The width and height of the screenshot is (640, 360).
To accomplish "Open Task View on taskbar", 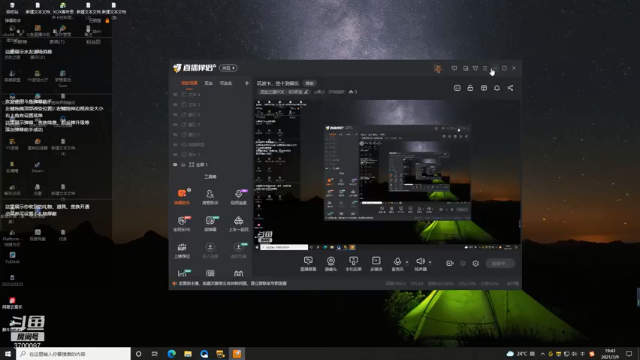I will [155, 354].
